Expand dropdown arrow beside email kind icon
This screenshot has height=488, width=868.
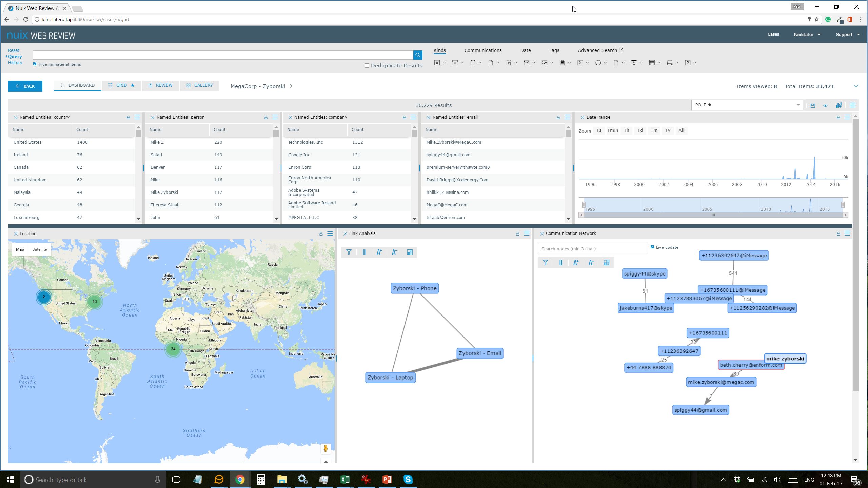click(534, 63)
